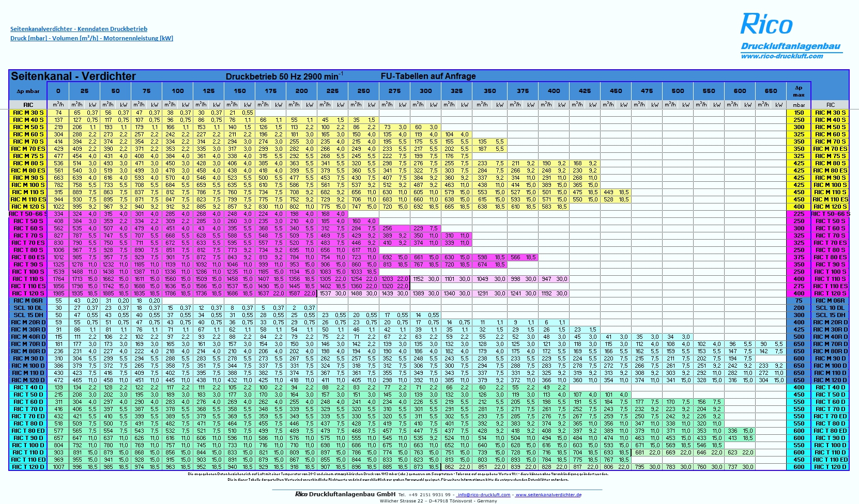Select the Druckbetrieb 50 Hz 2900 min heading
The width and height of the screenshot is (859, 504).
[284, 76]
